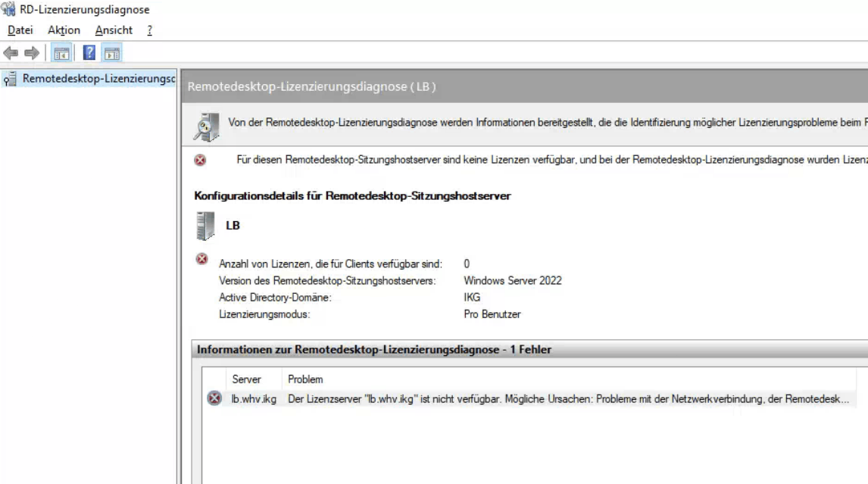
Task: Click the 'IKG' domain value
Action: tap(472, 298)
